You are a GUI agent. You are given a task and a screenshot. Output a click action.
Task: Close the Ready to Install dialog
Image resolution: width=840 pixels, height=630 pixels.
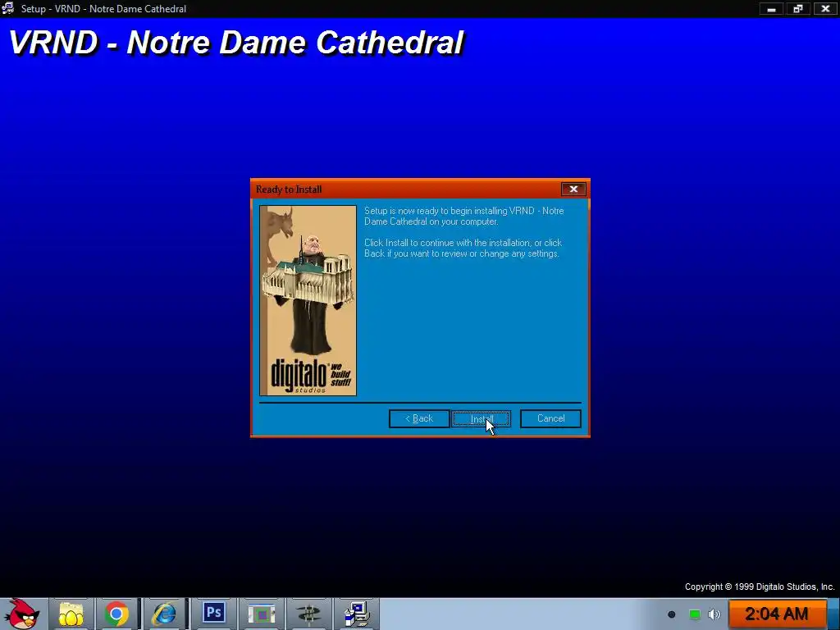(x=573, y=189)
